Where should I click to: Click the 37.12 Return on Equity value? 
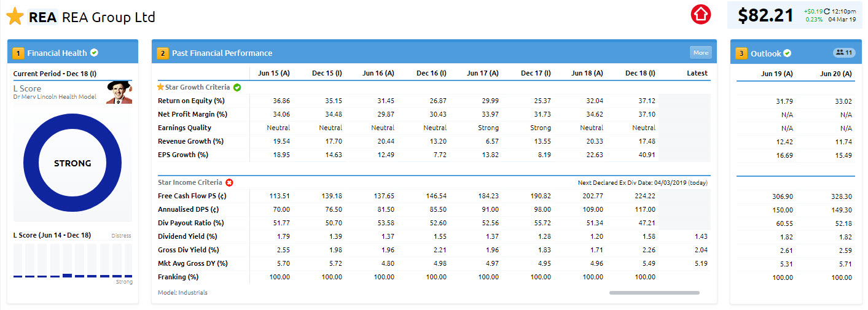(x=647, y=101)
